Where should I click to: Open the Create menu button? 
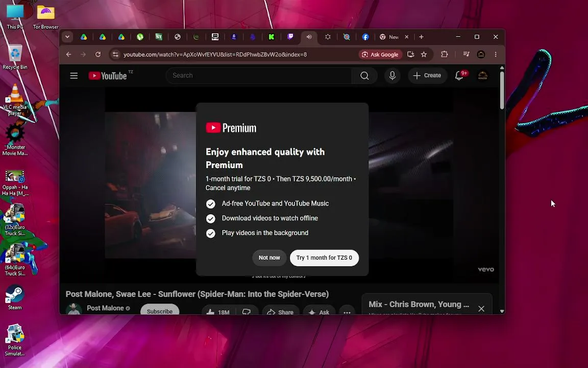click(427, 76)
